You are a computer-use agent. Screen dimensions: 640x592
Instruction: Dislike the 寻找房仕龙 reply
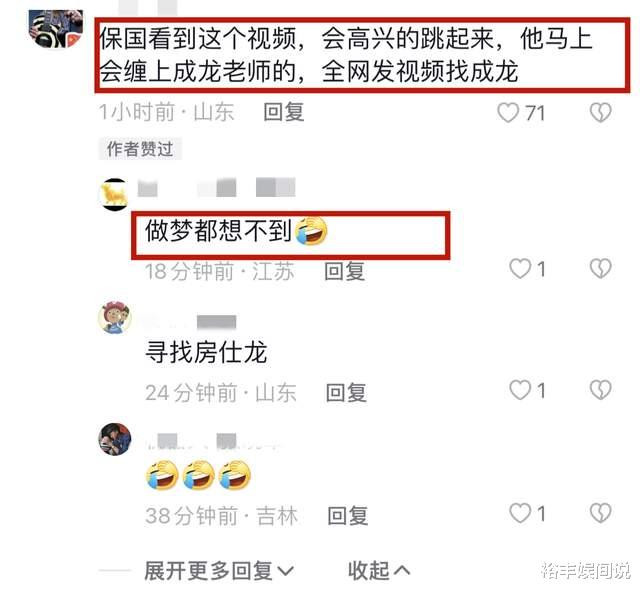tap(600, 390)
